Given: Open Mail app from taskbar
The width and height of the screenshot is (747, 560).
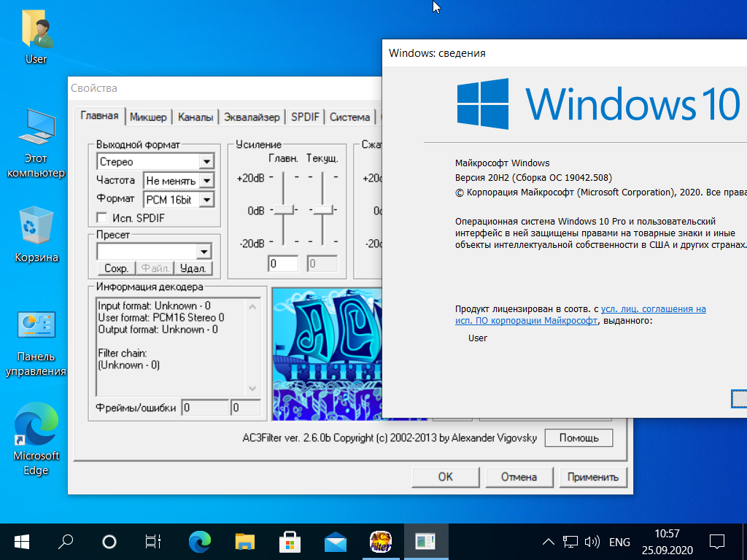Looking at the screenshot, I should [x=335, y=542].
